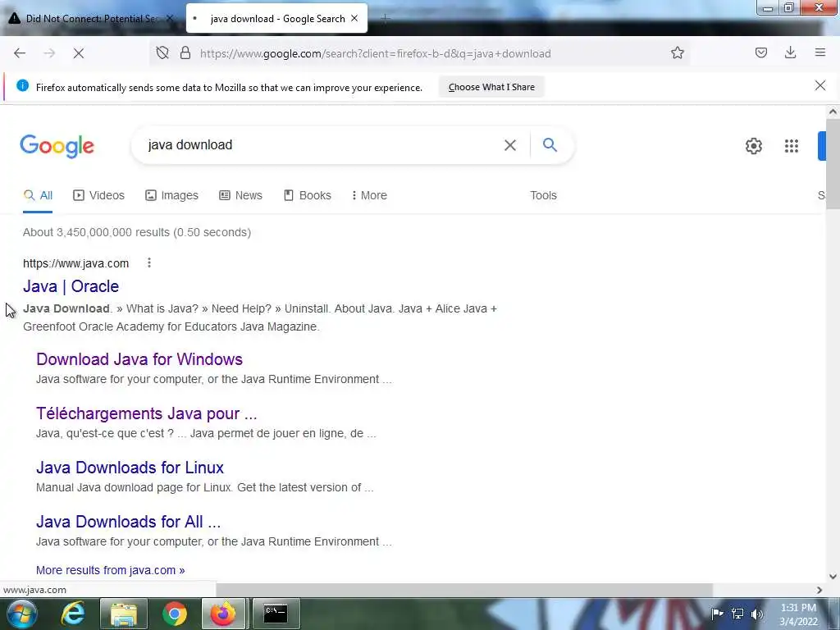
Task: Close the 'java download' tab
Action: tap(354, 18)
